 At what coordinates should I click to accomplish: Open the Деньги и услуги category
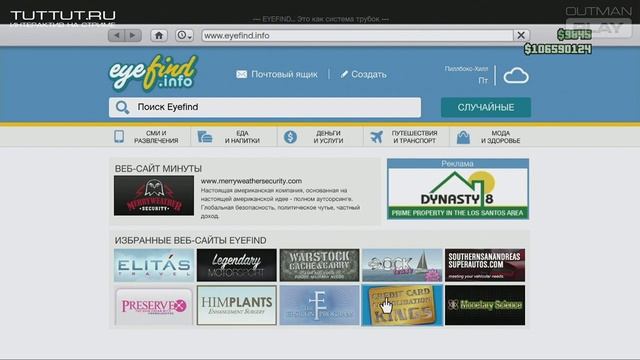point(328,137)
